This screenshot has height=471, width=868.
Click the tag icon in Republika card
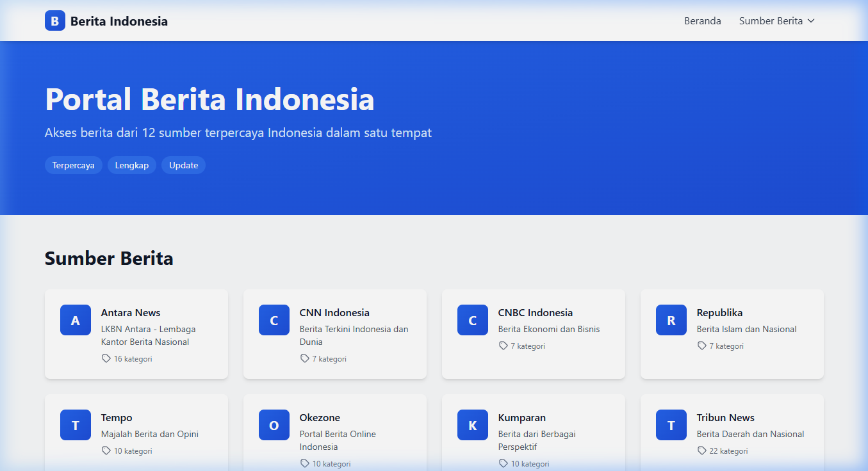point(702,346)
